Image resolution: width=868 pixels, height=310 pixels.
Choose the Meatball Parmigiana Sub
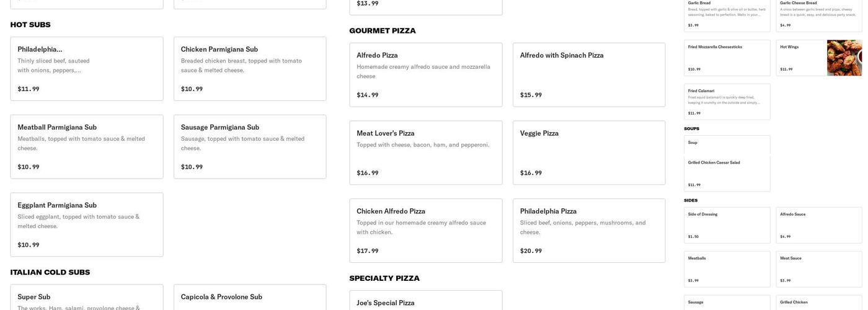(87, 147)
